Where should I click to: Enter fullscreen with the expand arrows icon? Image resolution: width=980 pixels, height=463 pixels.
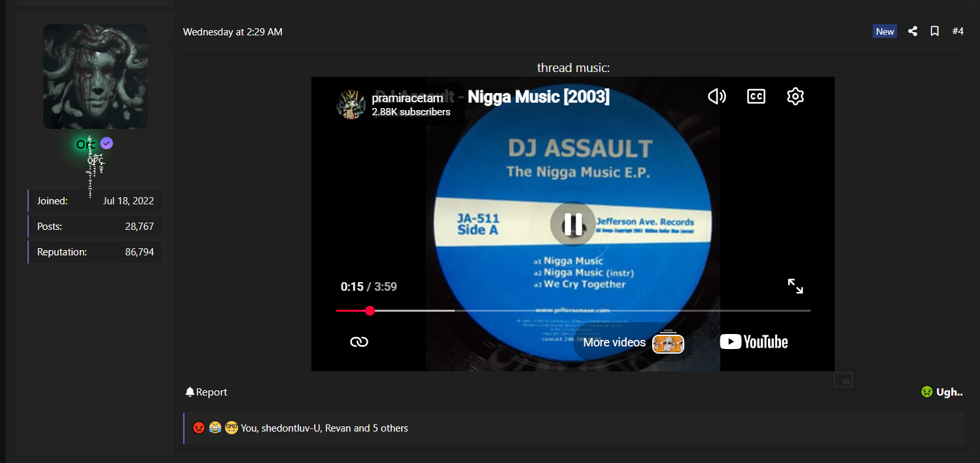click(x=795, y=286)
